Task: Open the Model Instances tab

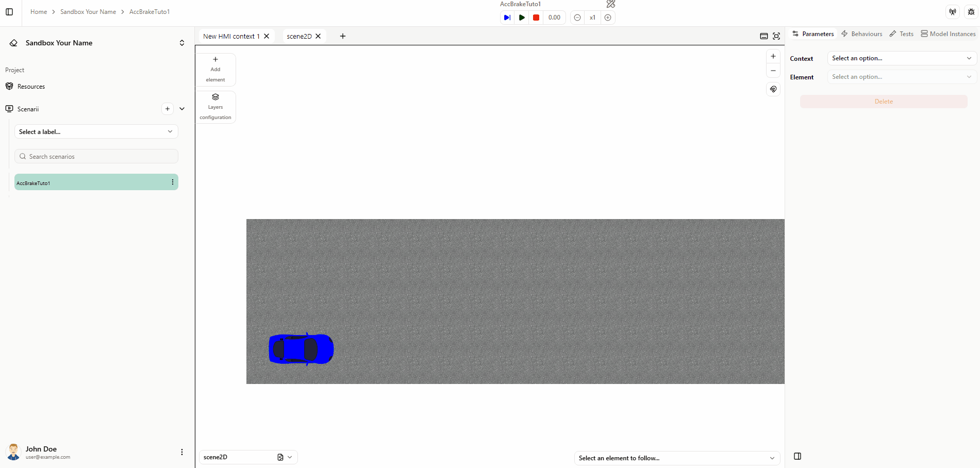Action: [948, 34]
